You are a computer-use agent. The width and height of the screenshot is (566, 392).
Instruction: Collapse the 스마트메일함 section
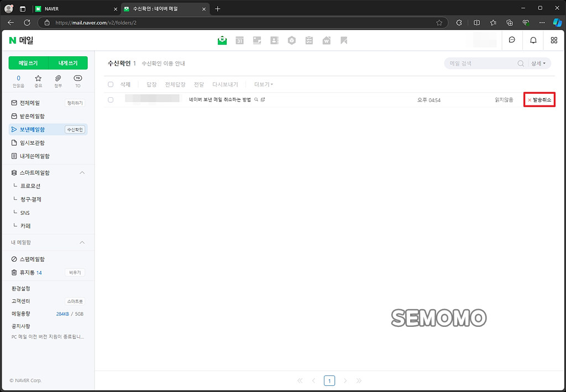click(82, 173)
